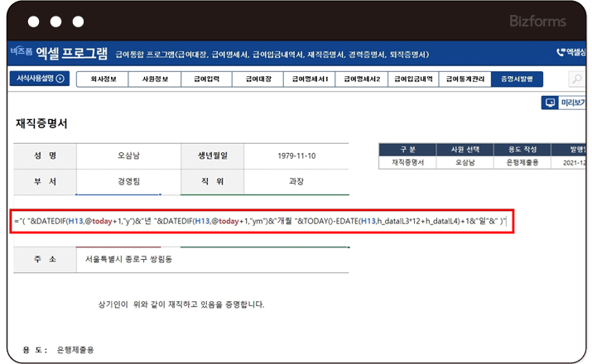
Task: Click the 비즈폼 logo in blue header
Action: (22, 51)
